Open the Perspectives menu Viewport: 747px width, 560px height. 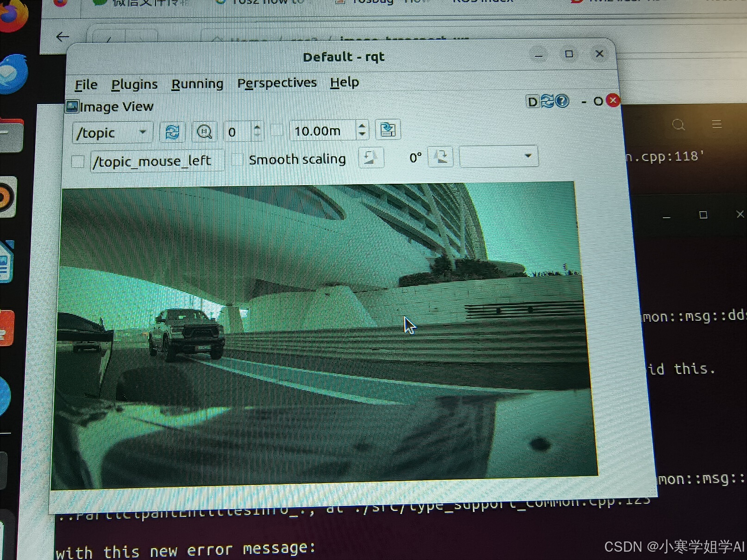pyautogui.click(x=277, y=83)
